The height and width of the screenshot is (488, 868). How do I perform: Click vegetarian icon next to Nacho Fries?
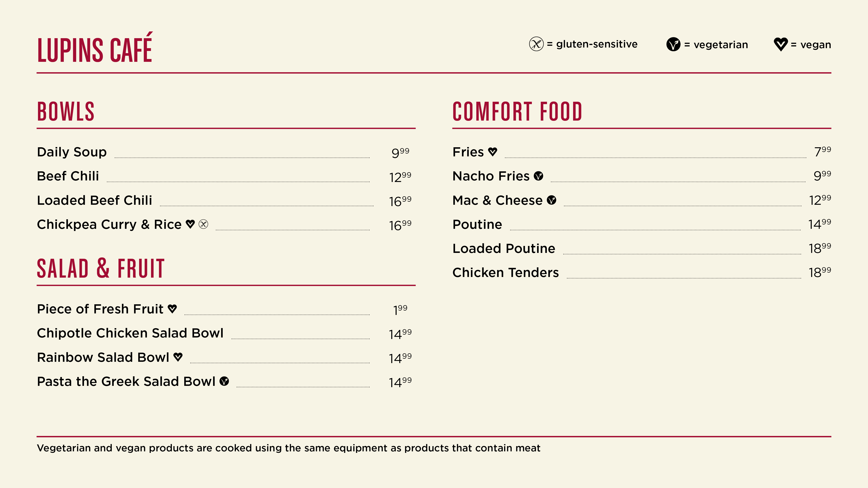click(x=538, y=176)
